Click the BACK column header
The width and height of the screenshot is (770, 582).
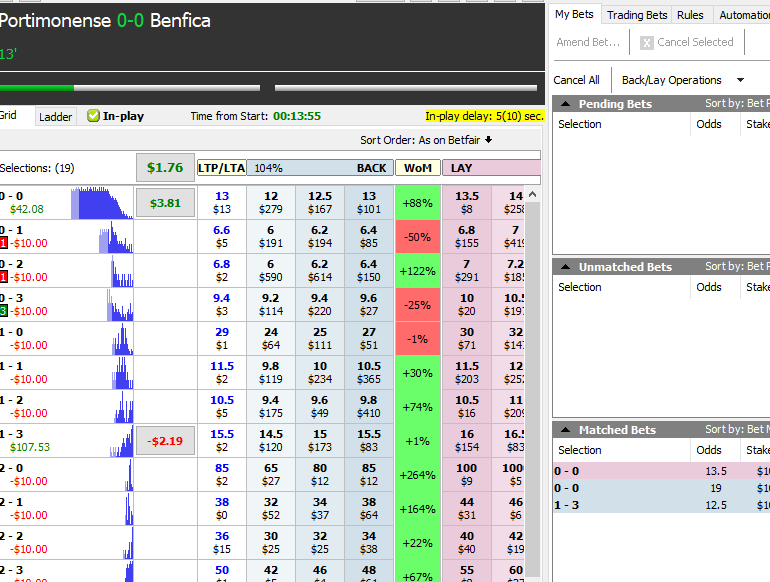pyautogui.click(x=320, y=168)
